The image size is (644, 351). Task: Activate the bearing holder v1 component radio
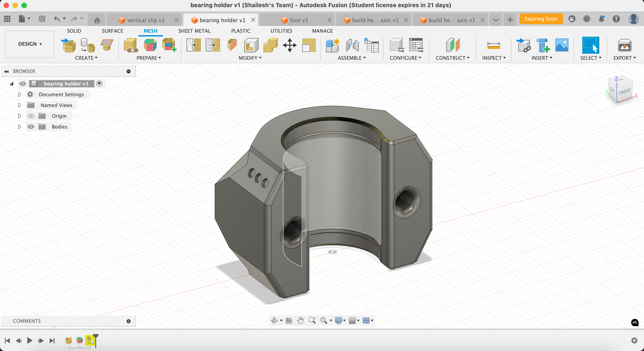[x=99, y=84]
